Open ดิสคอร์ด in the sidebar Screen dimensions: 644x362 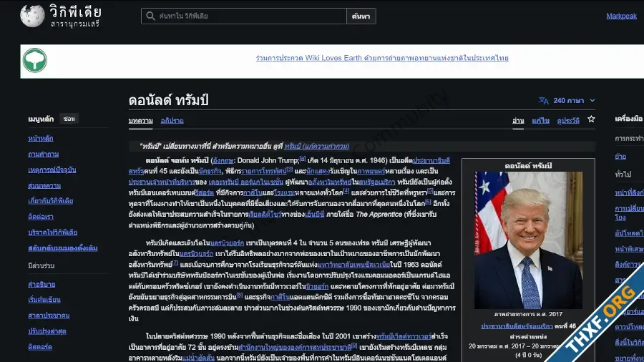click(40, 347)
